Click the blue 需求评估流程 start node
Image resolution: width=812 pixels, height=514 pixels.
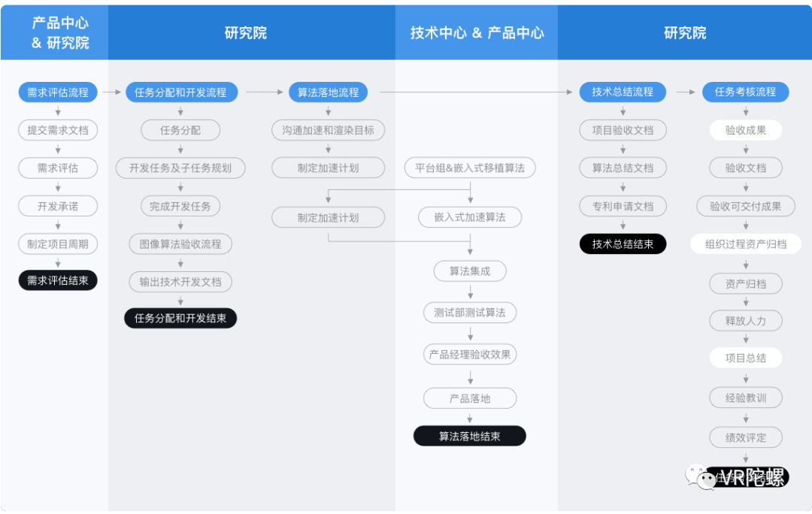click(58, 92)
